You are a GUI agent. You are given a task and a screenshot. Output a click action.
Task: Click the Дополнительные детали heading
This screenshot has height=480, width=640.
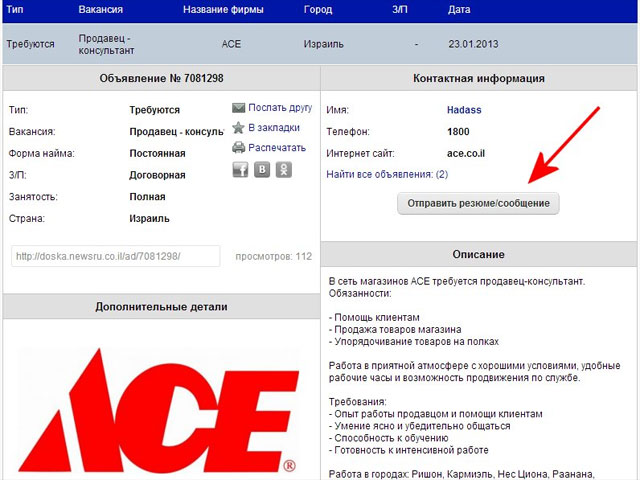coord(161,307)
